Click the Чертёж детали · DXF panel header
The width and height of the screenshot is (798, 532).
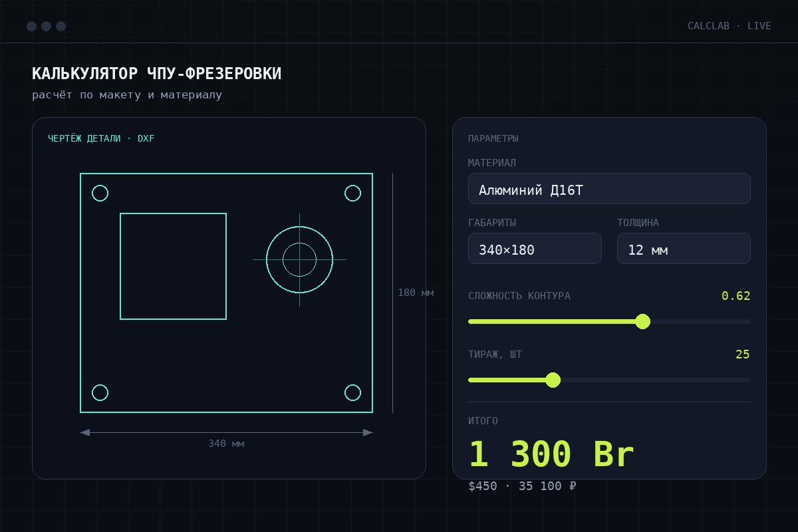[101, 138]
